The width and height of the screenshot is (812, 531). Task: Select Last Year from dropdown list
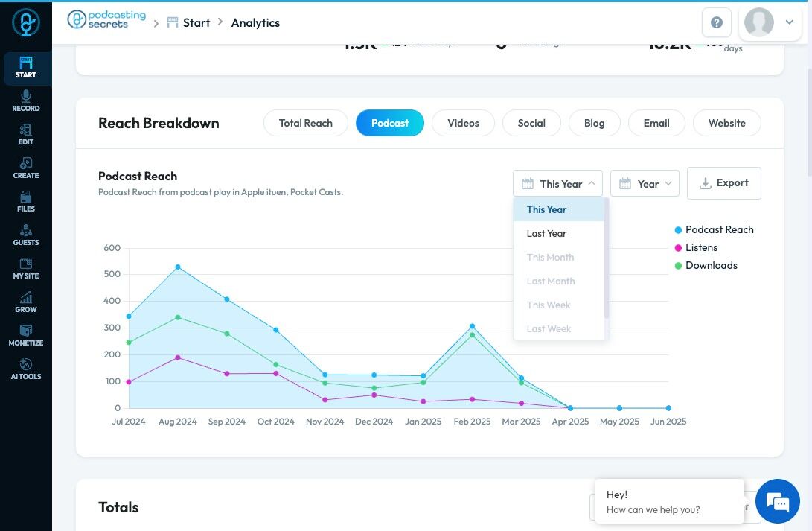pyautogui.click(x=559, y=233)
